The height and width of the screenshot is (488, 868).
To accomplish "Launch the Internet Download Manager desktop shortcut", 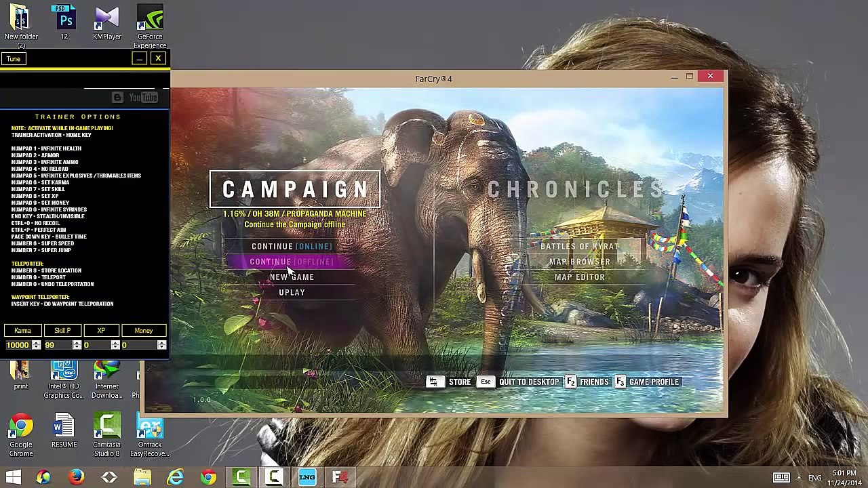I will pyautogui.click(x=106, y=380).
